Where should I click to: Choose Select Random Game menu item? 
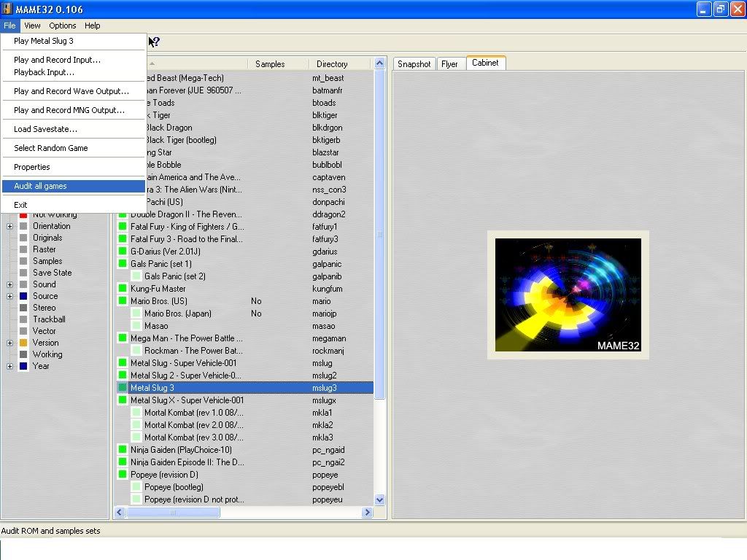click(74, 148)
